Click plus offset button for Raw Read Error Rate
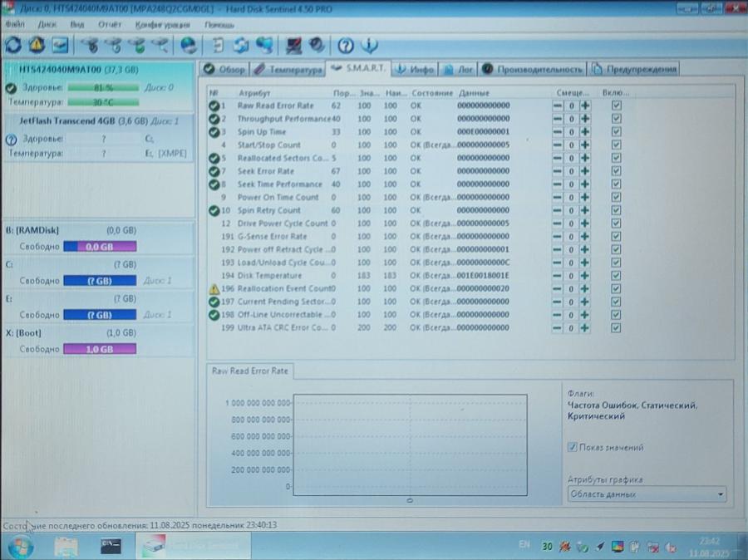Screen dimensions: 748x560 tap(585, 106)
